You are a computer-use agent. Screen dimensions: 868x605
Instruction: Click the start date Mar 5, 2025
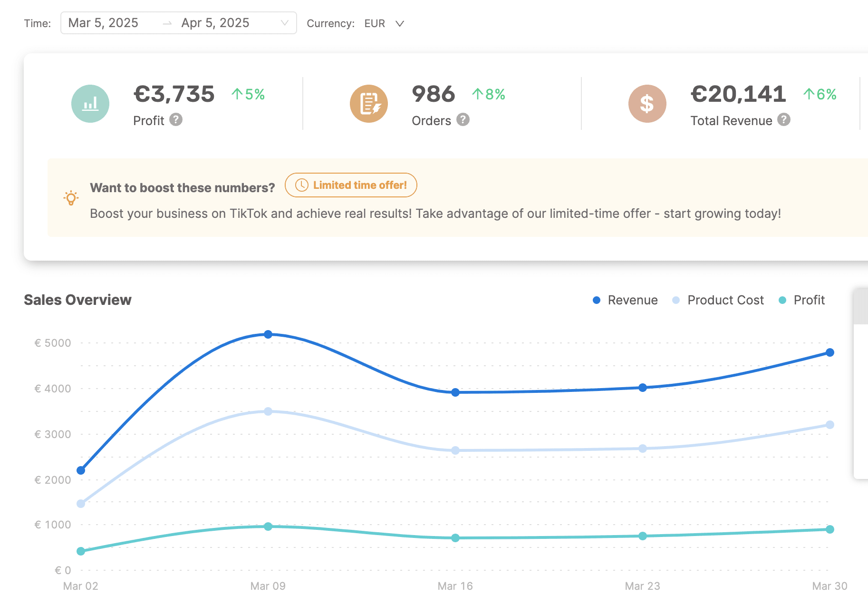pos(103,23)
